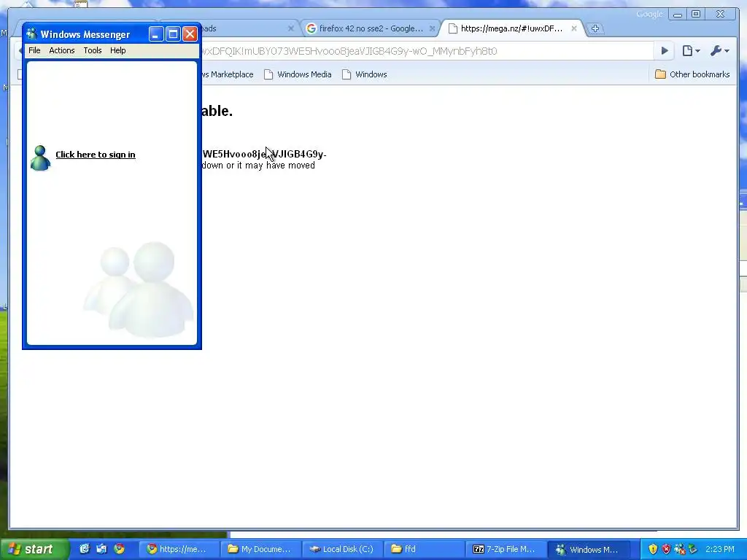Click the red security alert tray icon
This screenshot has width=747, height=560.
click(x=666, y=549)
